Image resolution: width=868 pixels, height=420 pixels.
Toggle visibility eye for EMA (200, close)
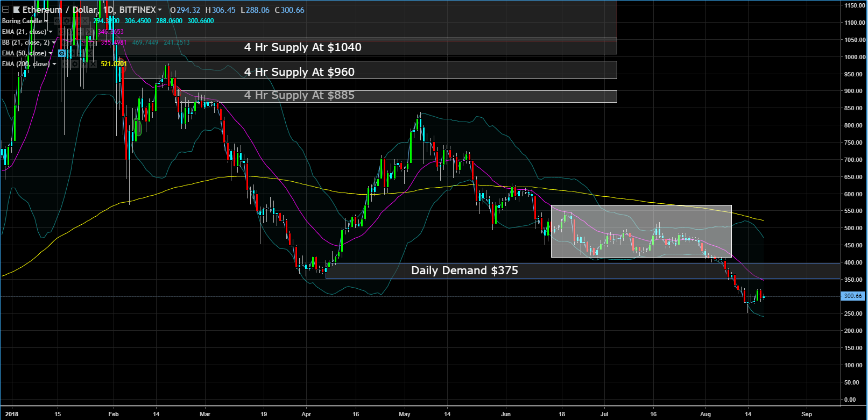coord(66,64)
